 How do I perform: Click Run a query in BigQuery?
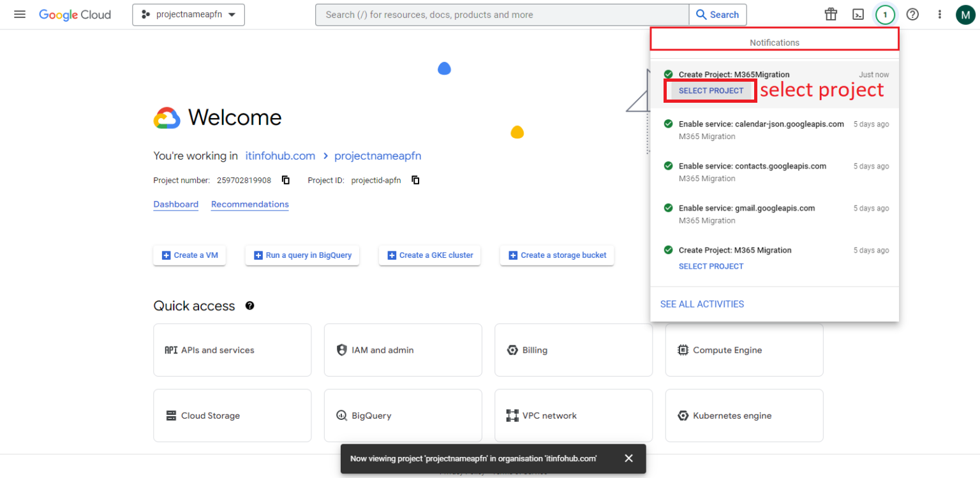[x=302, y=255]
